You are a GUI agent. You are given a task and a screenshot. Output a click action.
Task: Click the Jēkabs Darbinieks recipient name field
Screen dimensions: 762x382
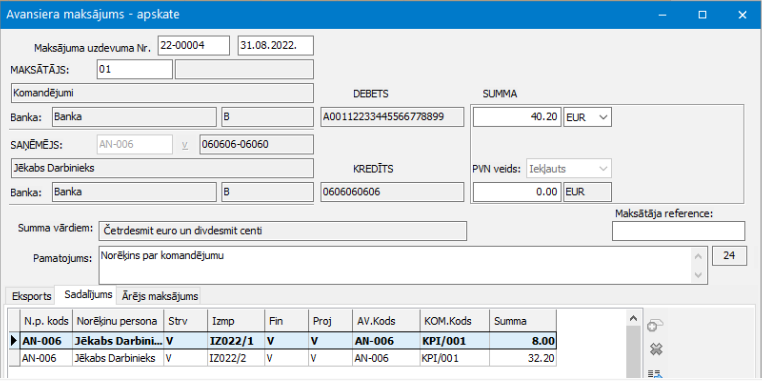(162, 168)
